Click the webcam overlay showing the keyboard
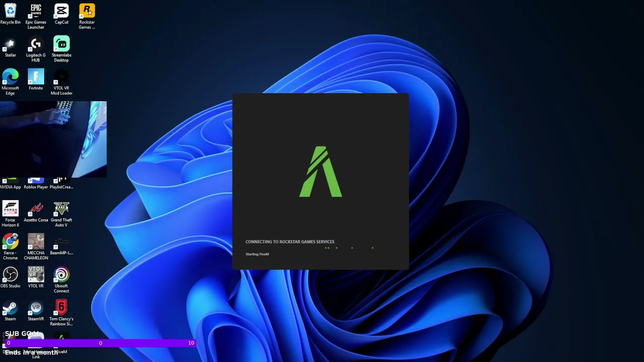644x362 pixels. tap(53, 139)
